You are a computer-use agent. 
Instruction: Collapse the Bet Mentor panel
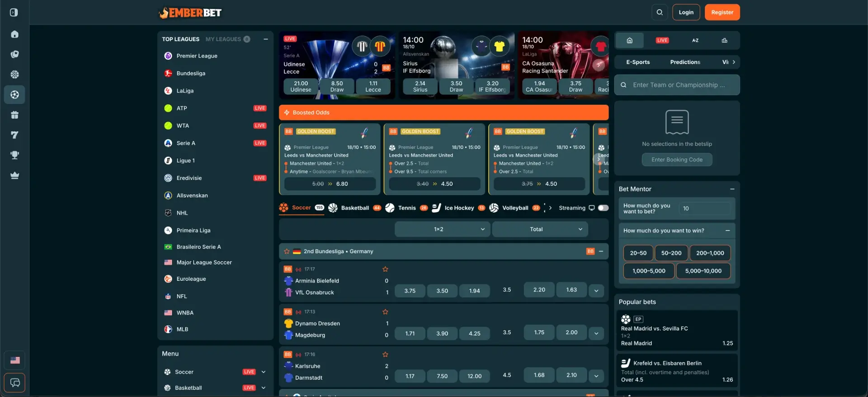coord(732,189)
